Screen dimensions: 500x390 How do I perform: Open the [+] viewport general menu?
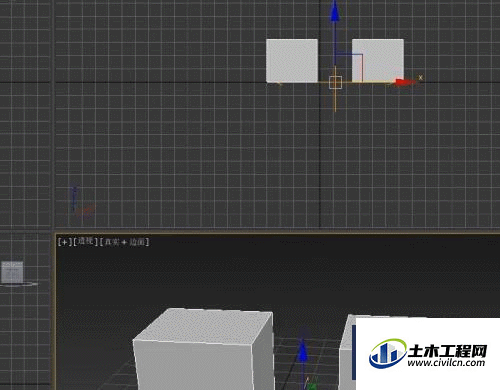[x=64, y=242]
